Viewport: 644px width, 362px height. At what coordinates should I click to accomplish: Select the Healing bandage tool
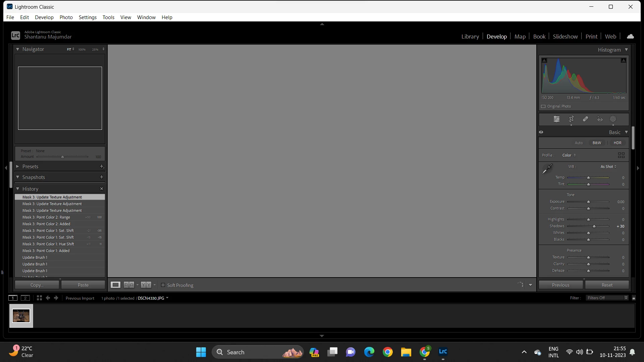[585, 119]
